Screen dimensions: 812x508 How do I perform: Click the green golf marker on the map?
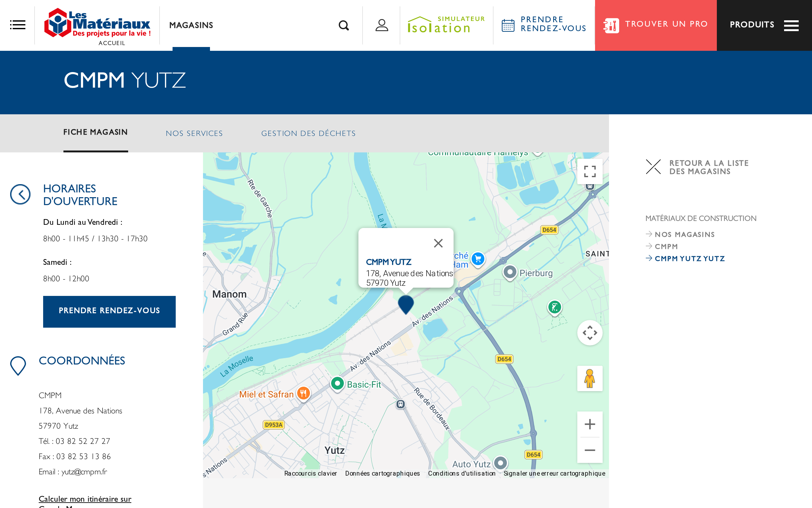555,307
